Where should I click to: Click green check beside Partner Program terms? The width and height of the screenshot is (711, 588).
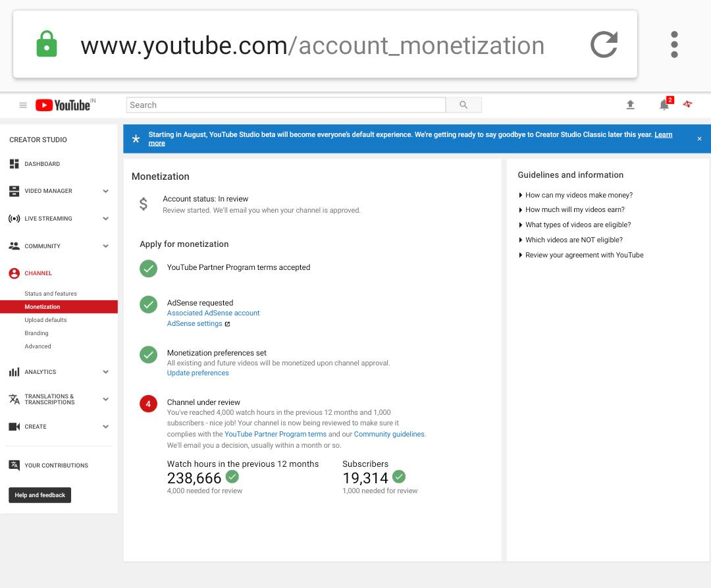tap(148, 269)
